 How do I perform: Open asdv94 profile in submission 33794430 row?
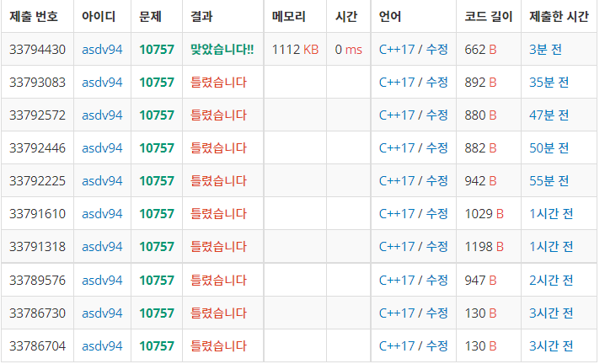pyautogui.click(x=102, y=50)
